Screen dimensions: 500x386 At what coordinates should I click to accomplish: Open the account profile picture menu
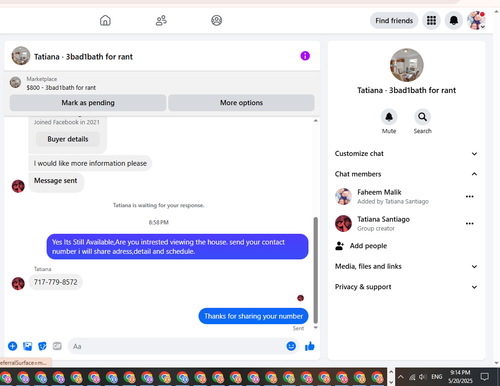(476, 21)
